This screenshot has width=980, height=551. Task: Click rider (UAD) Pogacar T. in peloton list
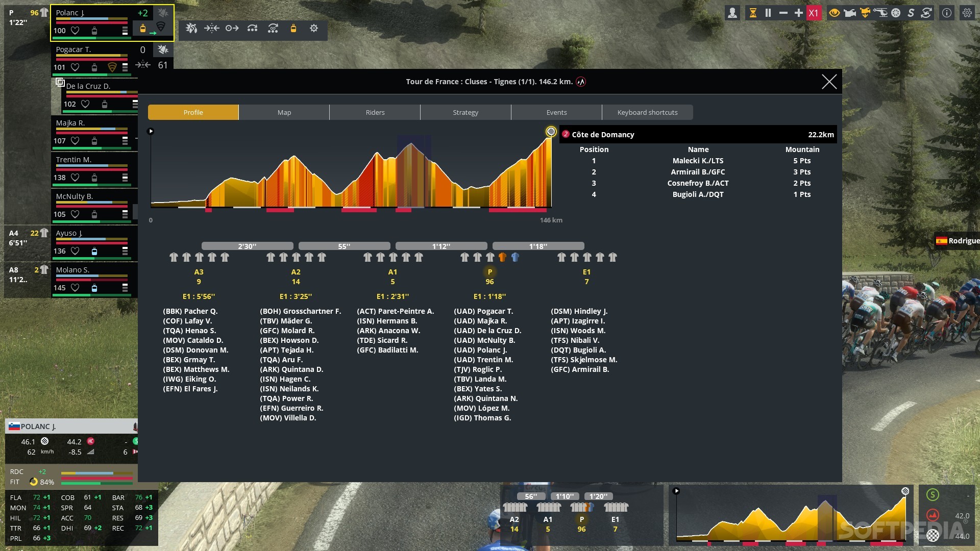tap(483, 311)
